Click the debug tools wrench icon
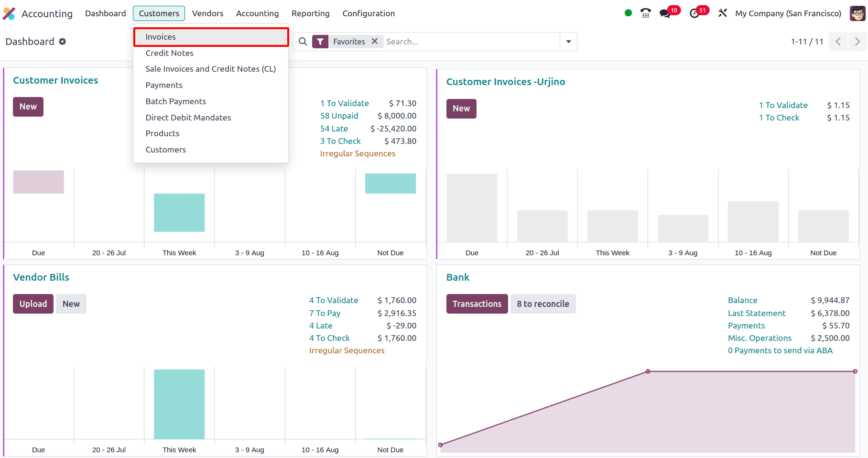Viewport: 868px width, 458px height. point(723,13)
